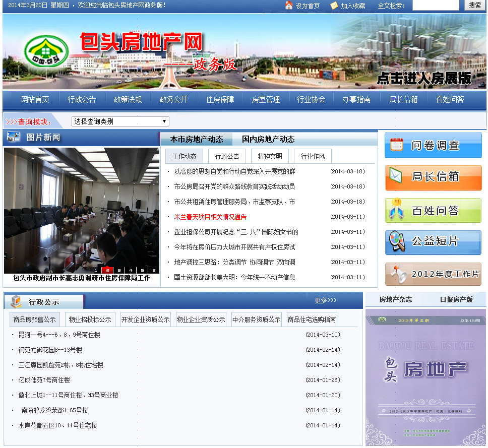Click the megaphone icon on 2012年度工作 banner
Image resolution: width=488 pixels, height=448 pixels.
click(x=397, y=274)
